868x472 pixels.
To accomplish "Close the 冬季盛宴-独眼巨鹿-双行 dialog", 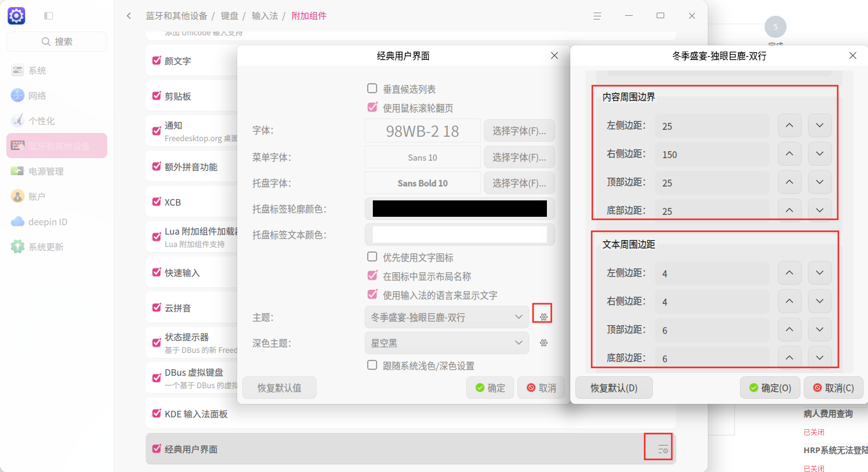I will tap(853, 55).
